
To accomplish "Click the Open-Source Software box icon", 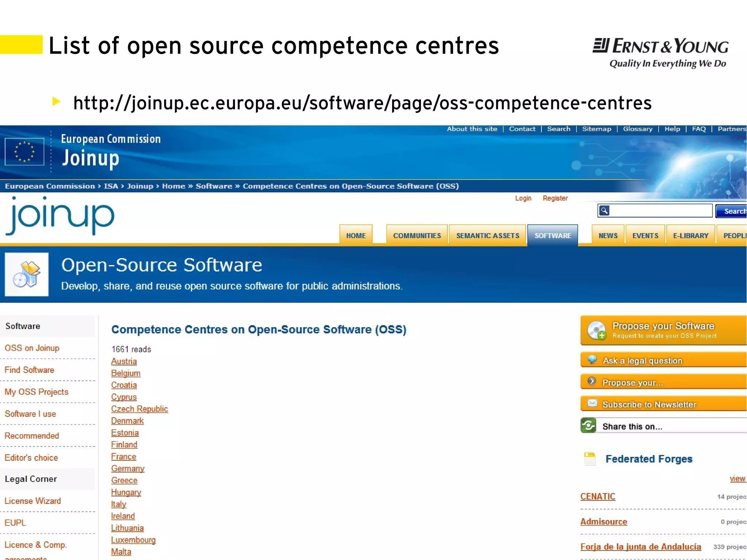I will (x=27, y=274).
